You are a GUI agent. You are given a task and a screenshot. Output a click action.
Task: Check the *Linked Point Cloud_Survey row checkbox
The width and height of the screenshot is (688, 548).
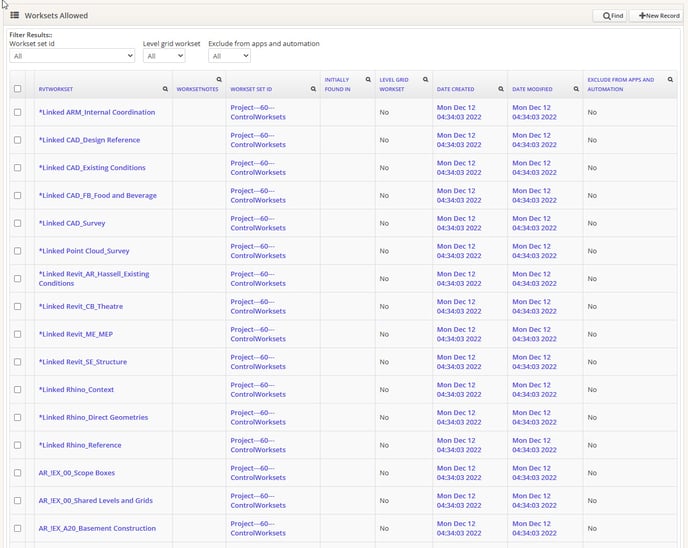click(x=18, y=251)
